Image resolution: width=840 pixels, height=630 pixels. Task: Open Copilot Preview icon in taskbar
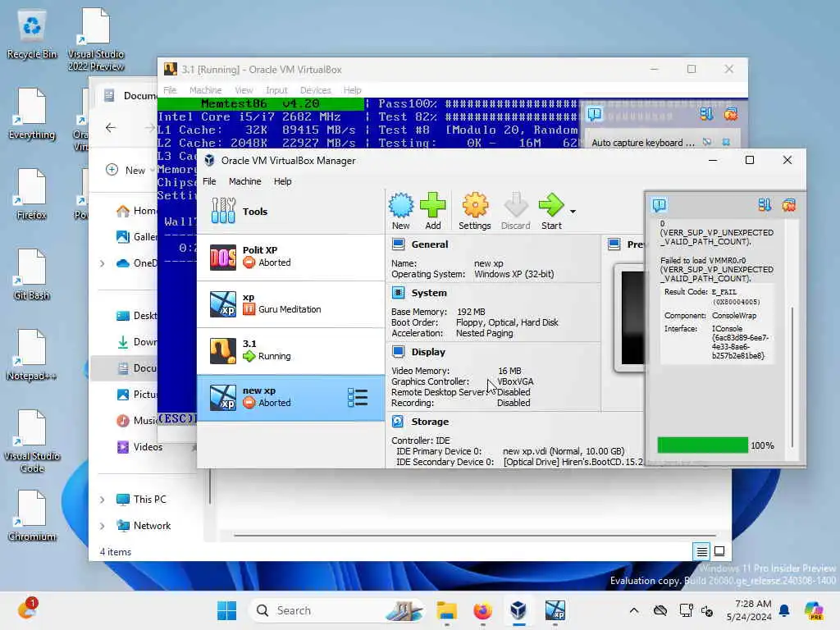(813, 610)
